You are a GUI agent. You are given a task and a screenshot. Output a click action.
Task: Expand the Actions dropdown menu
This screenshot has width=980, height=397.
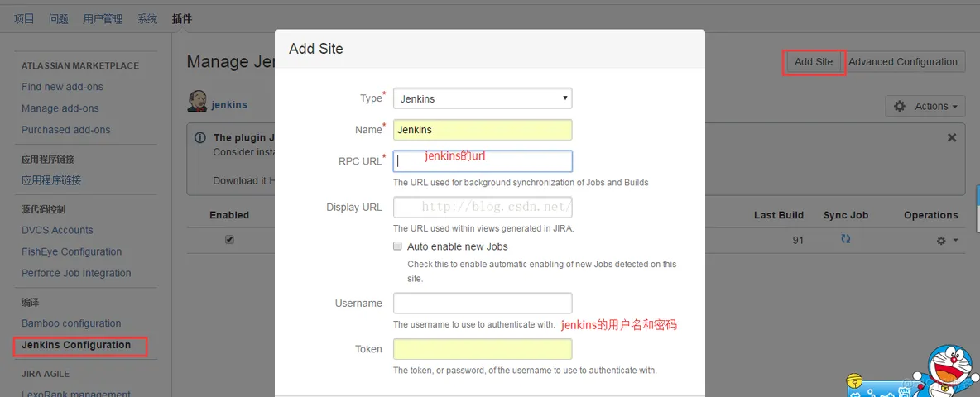[925, 106]
